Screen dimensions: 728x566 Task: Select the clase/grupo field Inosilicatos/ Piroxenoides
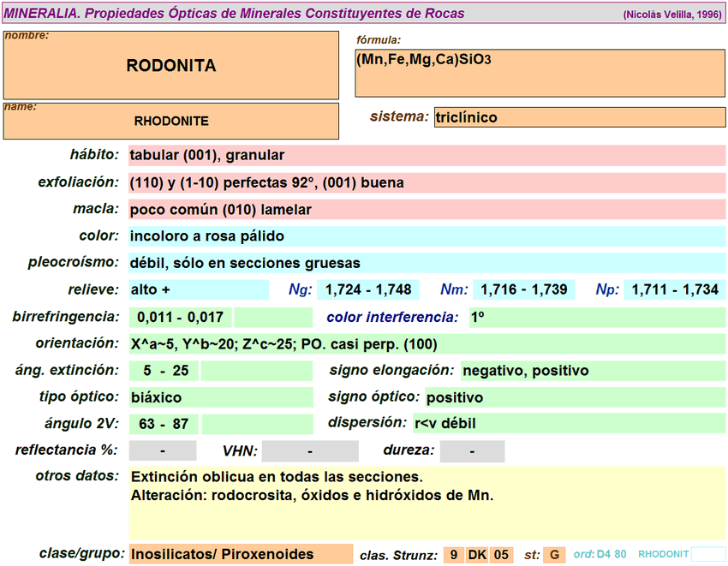pos(240,554)
